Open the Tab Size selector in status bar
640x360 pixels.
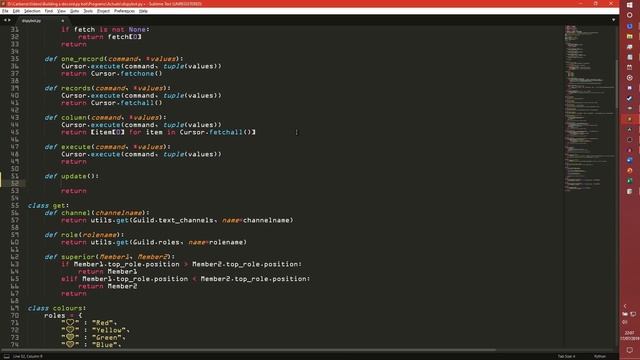pos(567,356)
